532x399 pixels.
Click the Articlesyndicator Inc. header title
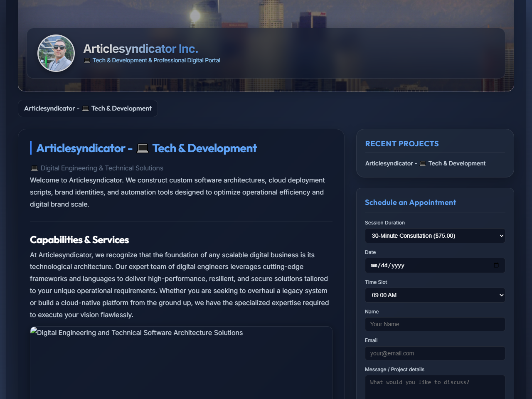pyautogui.click(x=140, y=49)
